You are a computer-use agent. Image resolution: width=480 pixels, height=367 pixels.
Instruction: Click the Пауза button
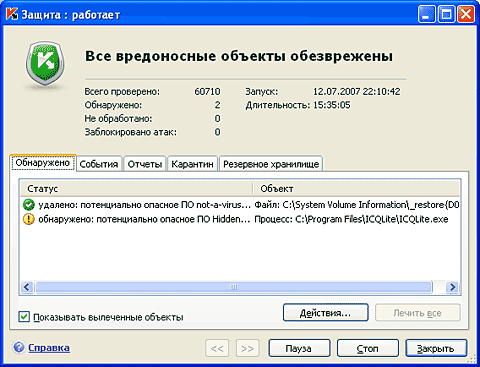(x=299, y=348)
